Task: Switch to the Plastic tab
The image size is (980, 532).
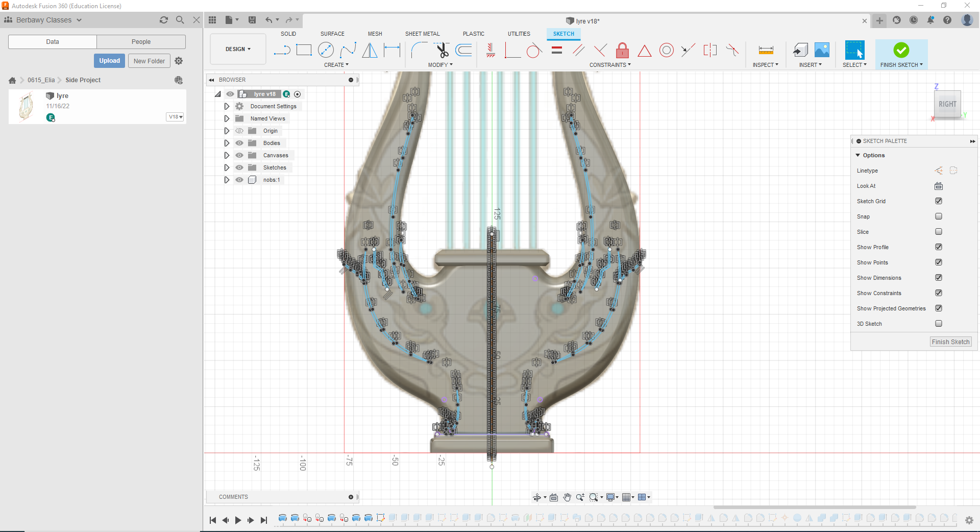Action: point(474,34)
